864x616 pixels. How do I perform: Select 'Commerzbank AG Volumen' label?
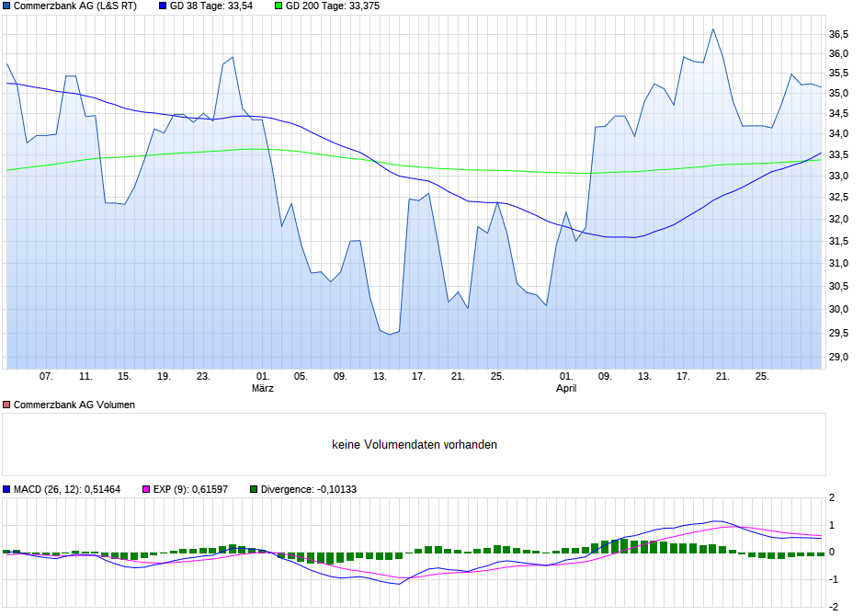click(74, 405)
